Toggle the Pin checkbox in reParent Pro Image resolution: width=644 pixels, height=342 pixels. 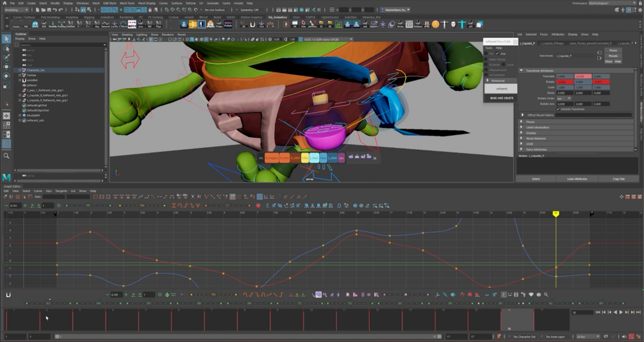click(x=486, y=53)
